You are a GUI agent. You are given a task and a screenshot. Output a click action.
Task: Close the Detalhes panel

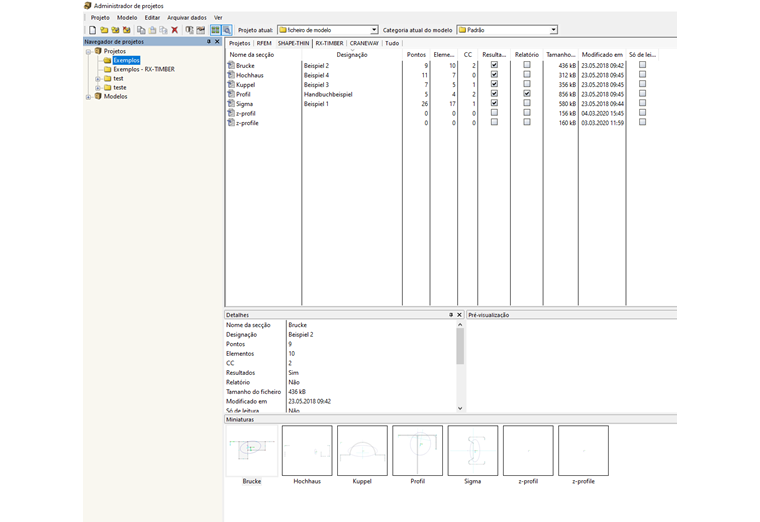459,315
